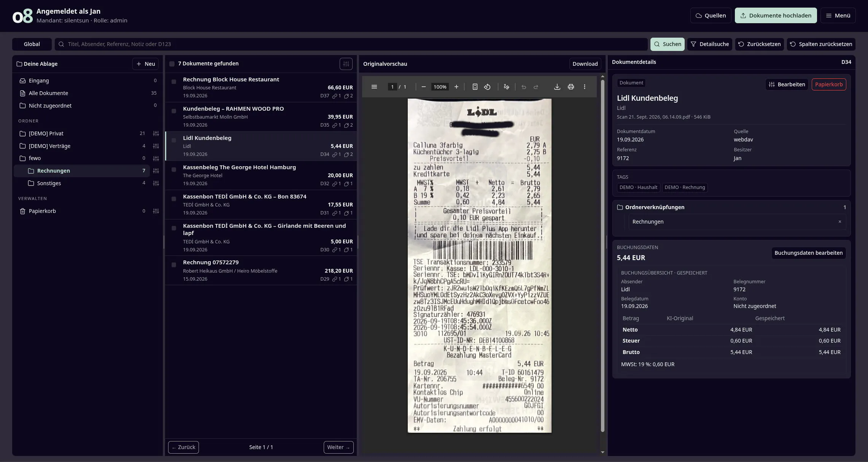Open settings for the [DEMO] Verträge folder
Image resolution: width=868 pixels, height=462 pixels.
156,146
